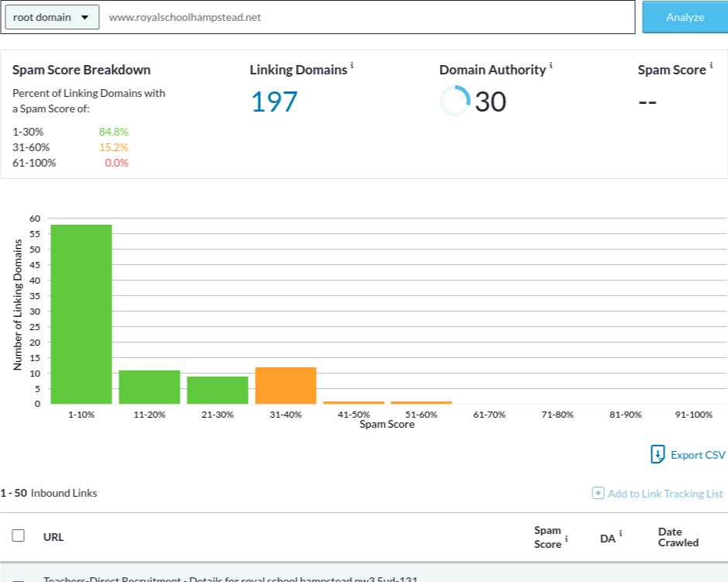This screenshot has height=582, width=728.
Task: Click the Domain Authority circular gauge
Action: [x=455, y=101]
